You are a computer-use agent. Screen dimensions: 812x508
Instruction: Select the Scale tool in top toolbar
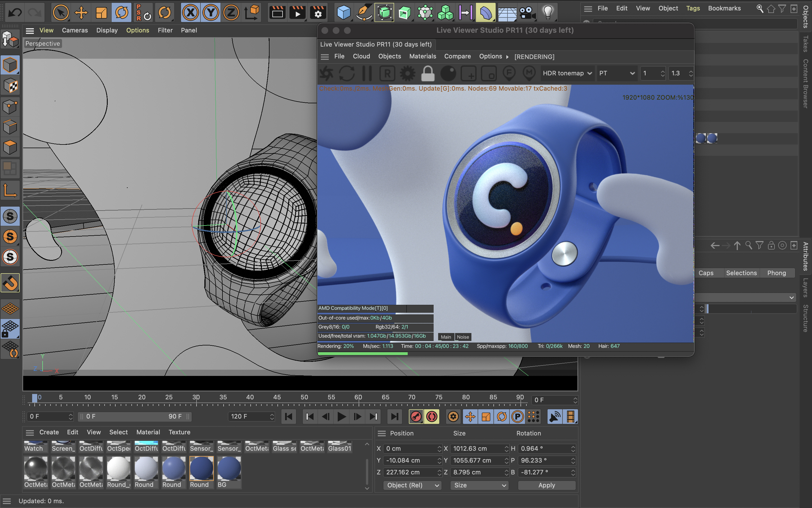101,13
